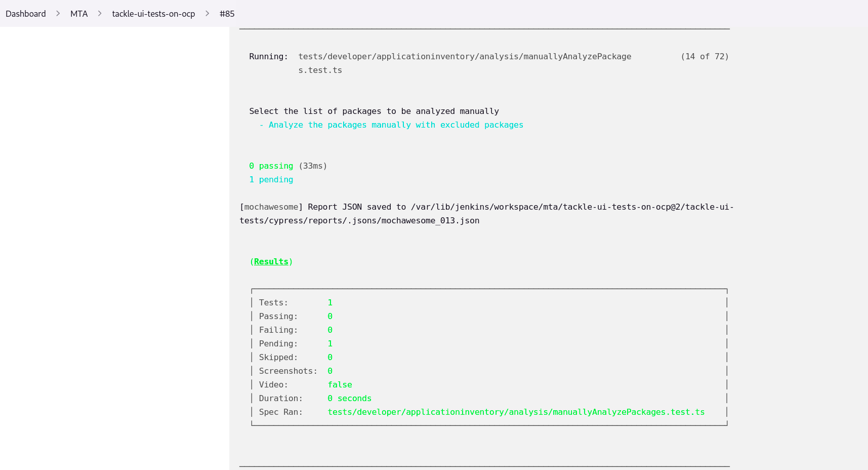Click the Duration '0 seconds' value

[349, 399]
